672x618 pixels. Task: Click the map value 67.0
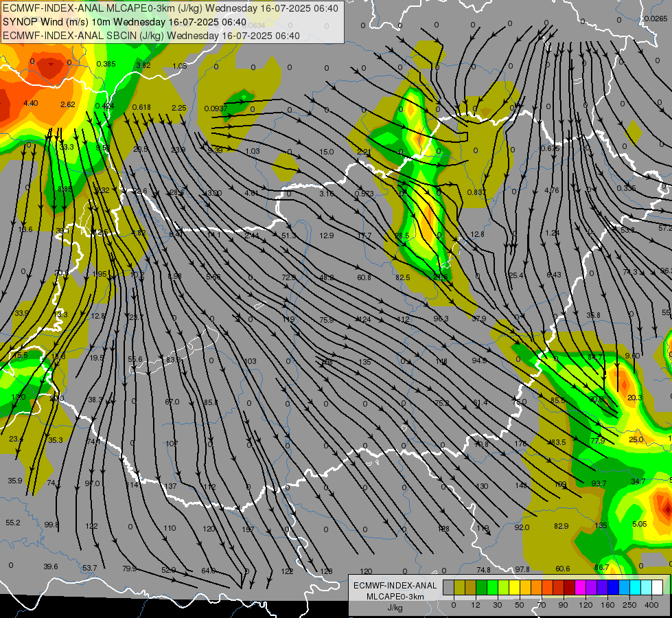(172, 402)
